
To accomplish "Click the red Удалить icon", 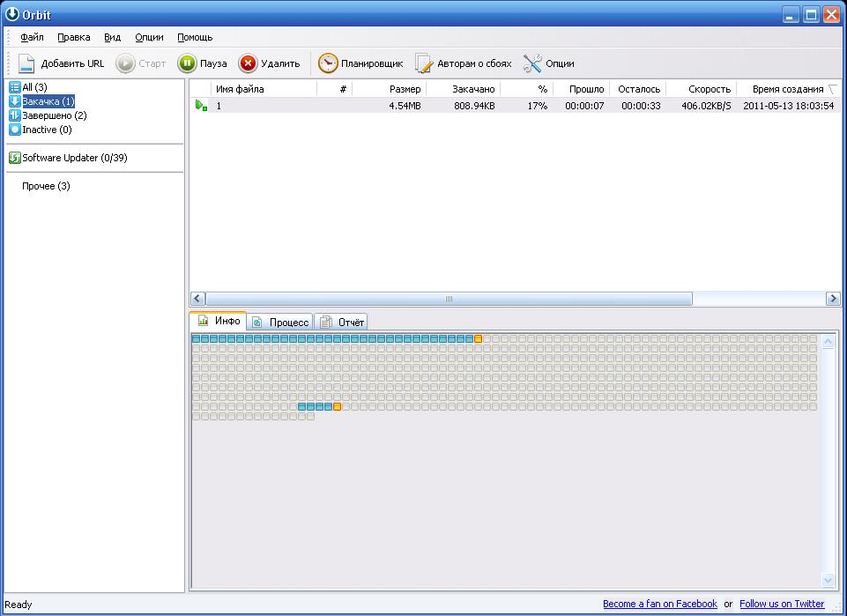I will click(x=249, y=63).
